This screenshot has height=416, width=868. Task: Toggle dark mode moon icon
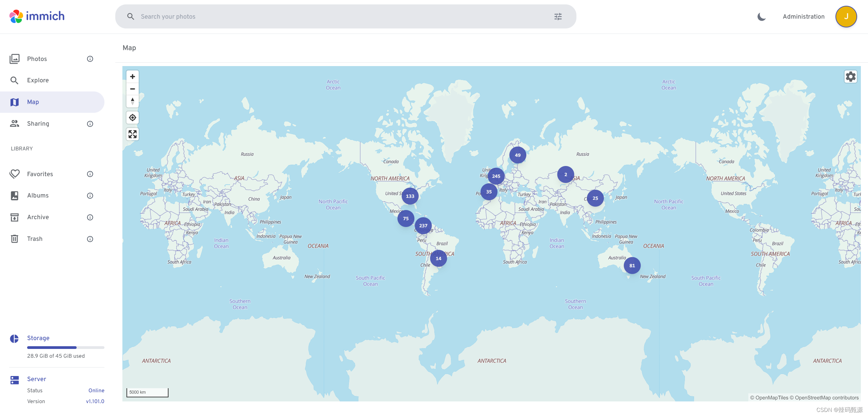pyautogui.click(x=762, y=17)
